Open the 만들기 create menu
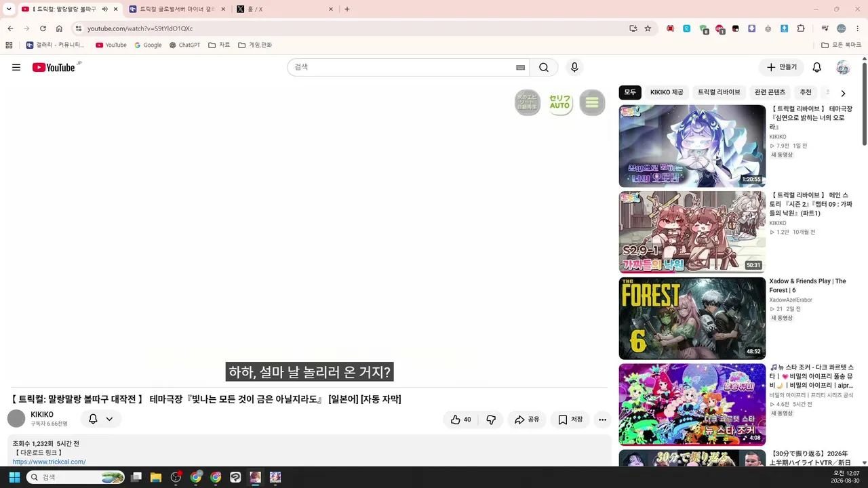Viewport: 868px width, 488px height. pos(781,67)
